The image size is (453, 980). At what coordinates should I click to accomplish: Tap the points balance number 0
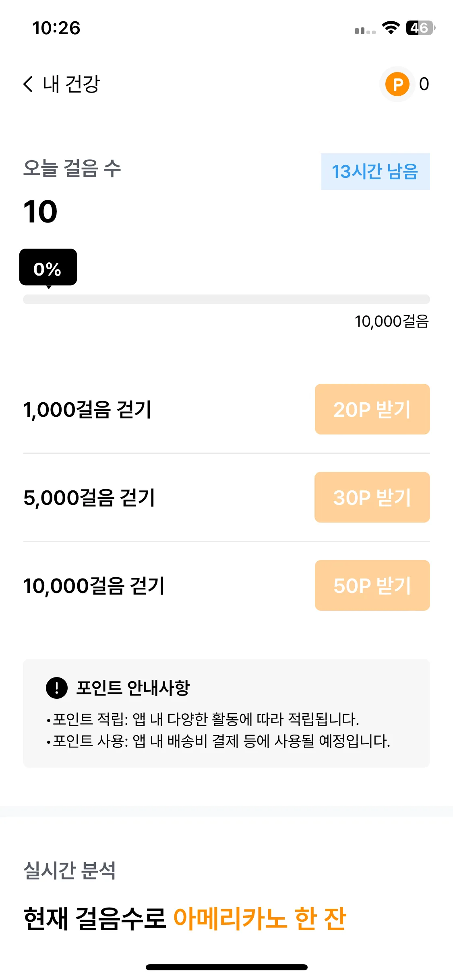(424, 84)
